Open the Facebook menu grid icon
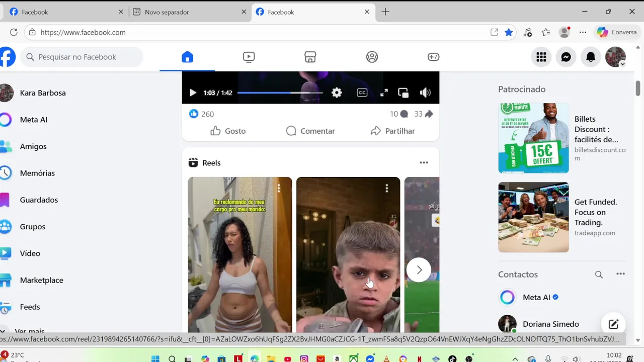644x362 pixels. pos(541,57)
